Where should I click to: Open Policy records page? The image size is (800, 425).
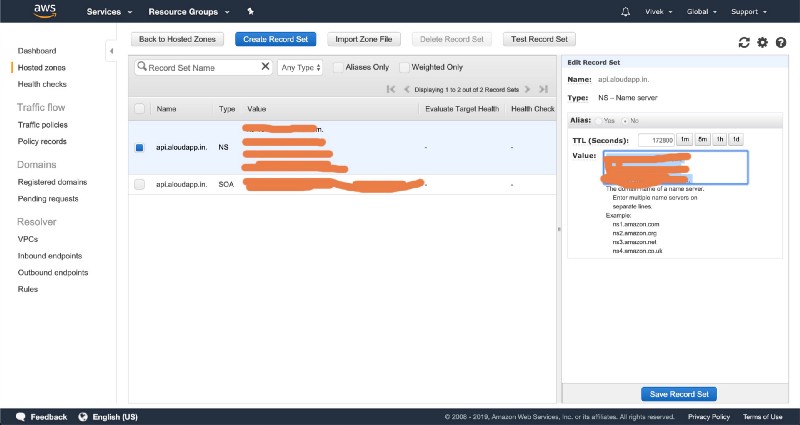click(42, 141)
